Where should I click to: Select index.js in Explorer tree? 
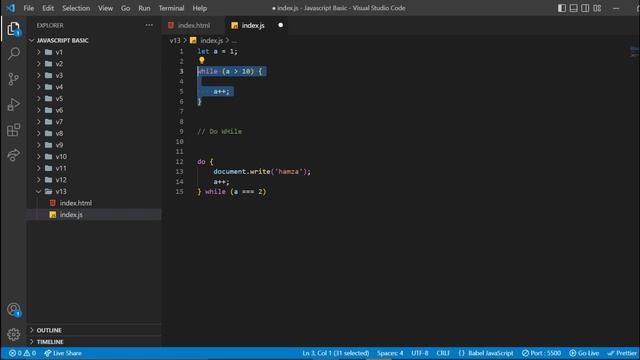71,215
